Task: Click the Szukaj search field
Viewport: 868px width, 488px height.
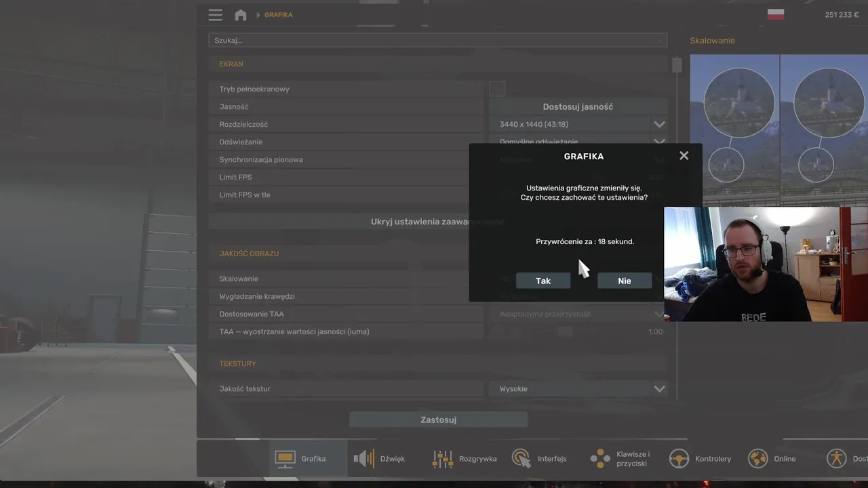Action: pyautogui.click(x=438, y=41)
